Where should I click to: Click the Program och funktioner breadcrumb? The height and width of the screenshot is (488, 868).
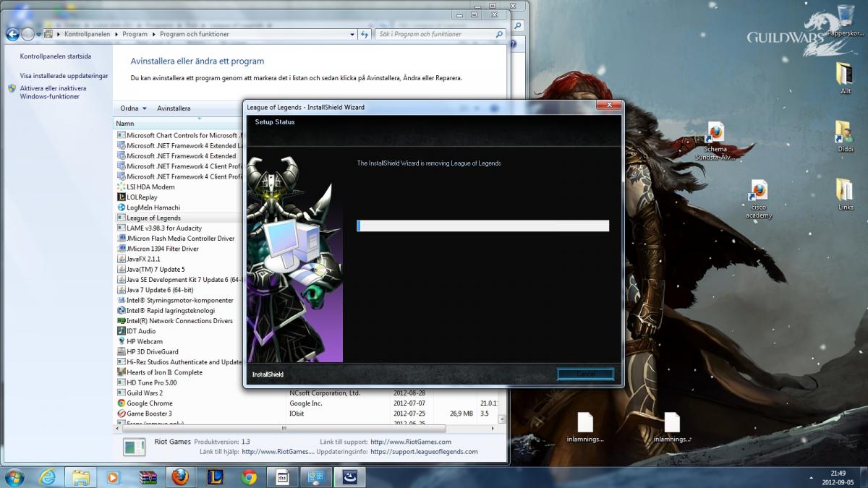pos(195,34)
